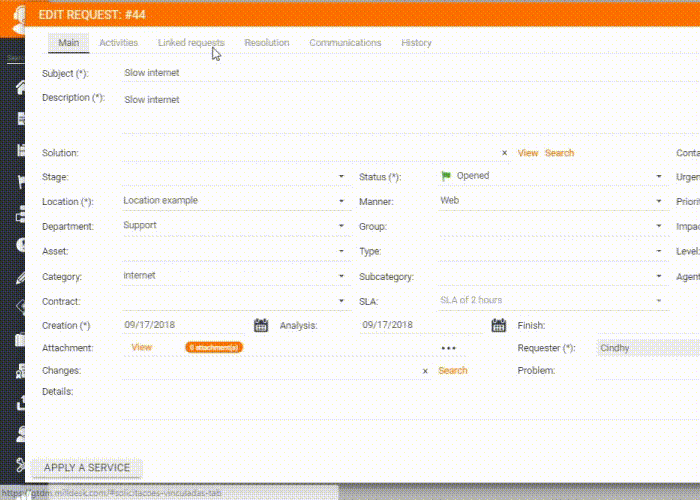Clear the Solution field with the x
Viewport: 700px width, 500px height.
coord(504,153)
